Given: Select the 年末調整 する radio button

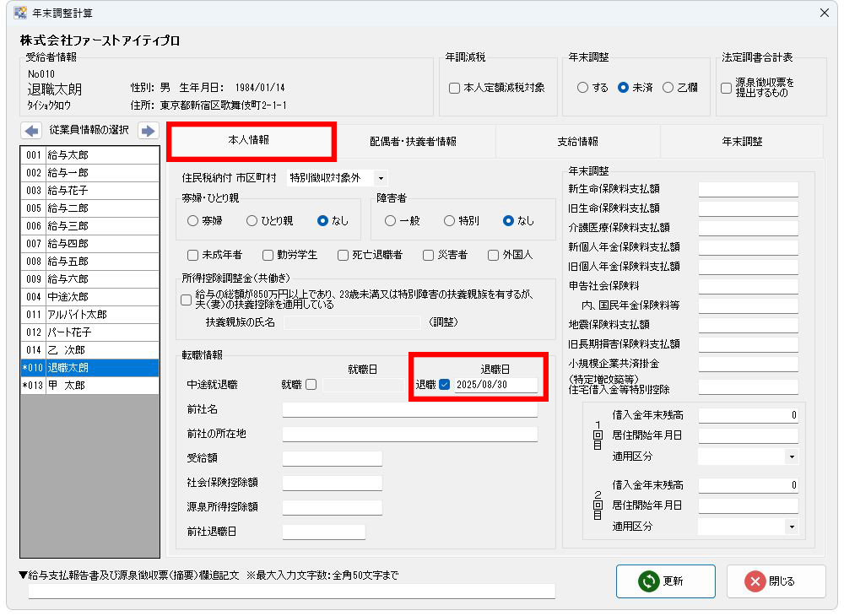Looking at the screenshot, I should coord(582,88).
